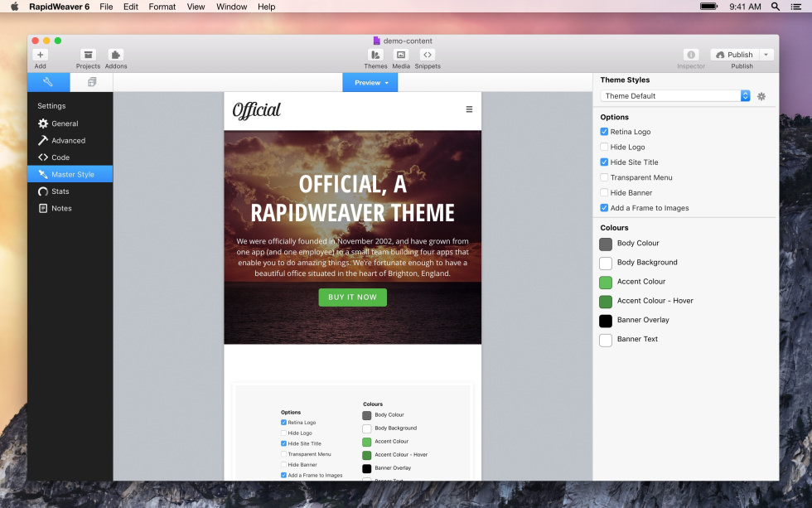Open General settings gear item
The image size is (812, 508).
70,123
